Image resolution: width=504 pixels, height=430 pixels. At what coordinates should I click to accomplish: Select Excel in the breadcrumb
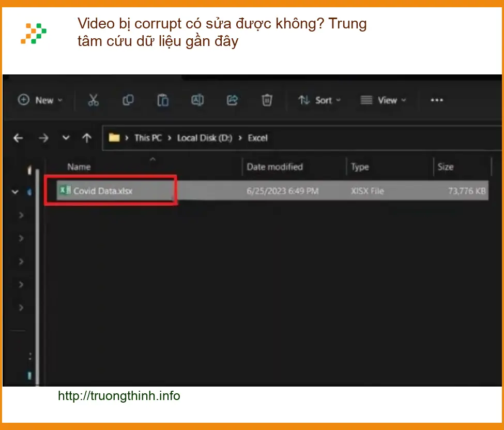(x=257, y=138)
